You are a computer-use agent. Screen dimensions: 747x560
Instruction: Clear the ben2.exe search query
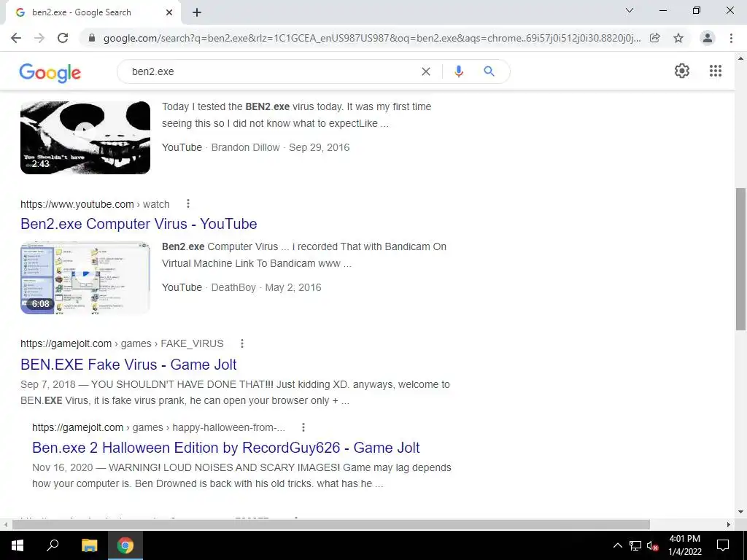(x=426, y=71)
